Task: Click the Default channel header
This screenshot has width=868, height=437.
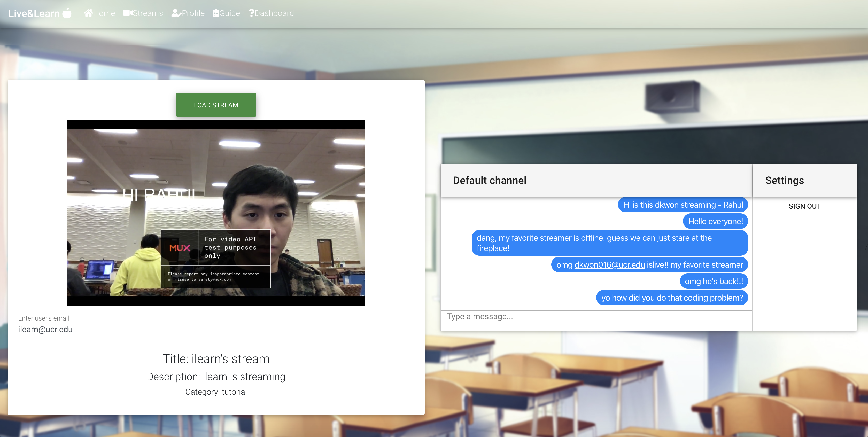Action: [x=489, y=180]
